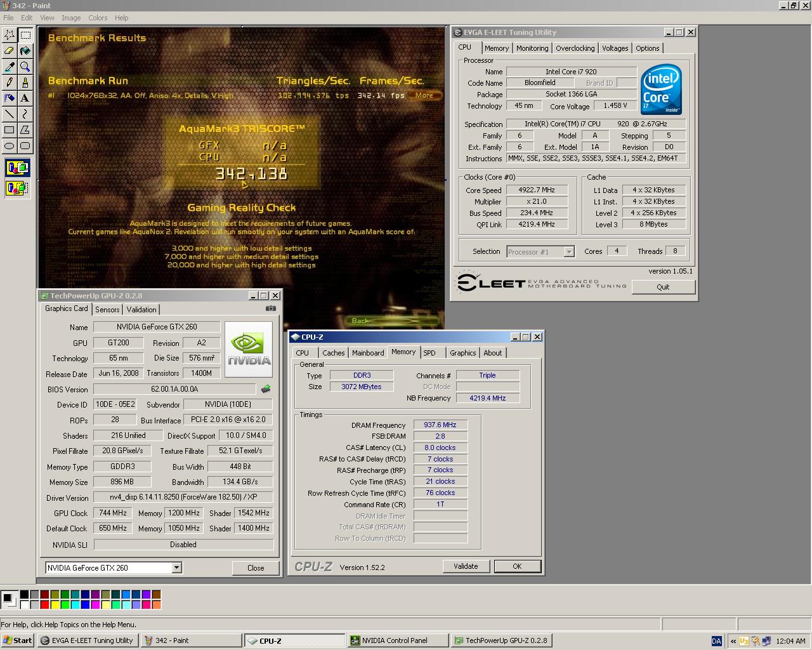This screenshot has height=650, width=812.
Task: Click the Intel Core i7 logo in E-LEET
Action: click(x=661, y=90)
